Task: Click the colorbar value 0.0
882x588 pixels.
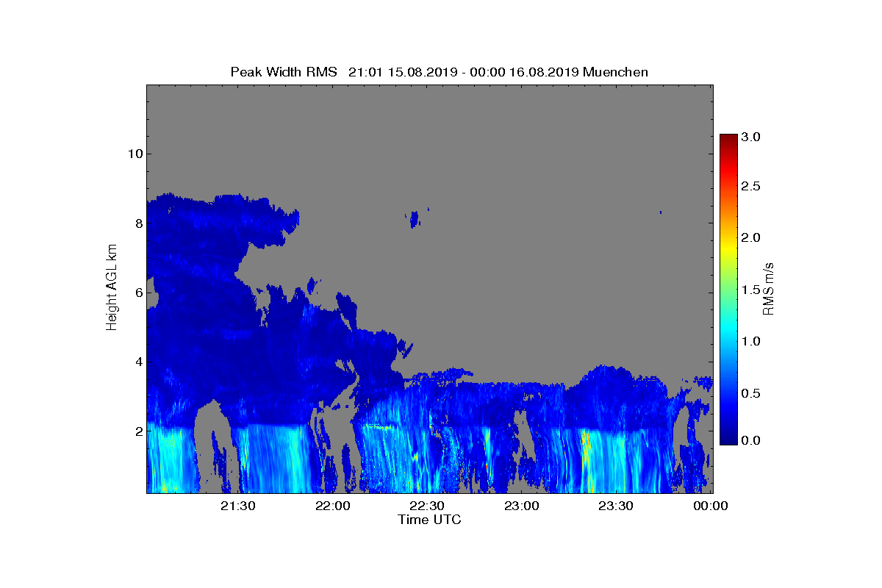Action: 751,440
